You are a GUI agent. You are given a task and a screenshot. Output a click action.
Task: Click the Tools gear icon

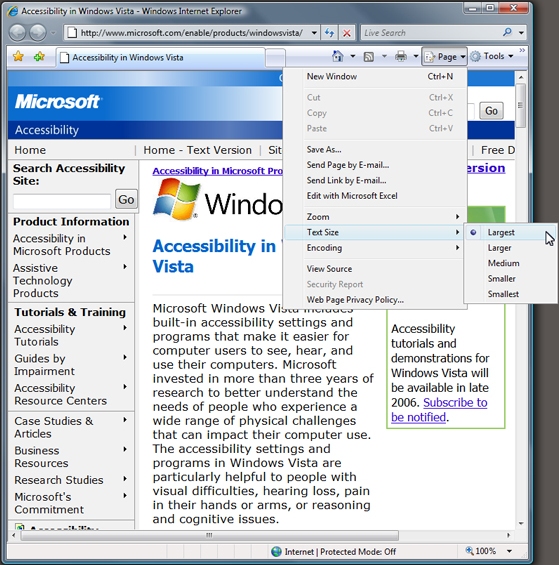476,56
